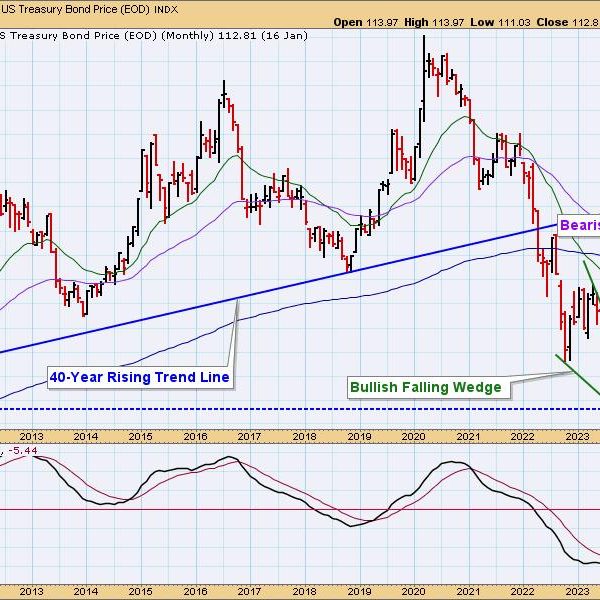Click 2016 on the price chart year axis
The image size is (600, 600).
pos(195,436)
